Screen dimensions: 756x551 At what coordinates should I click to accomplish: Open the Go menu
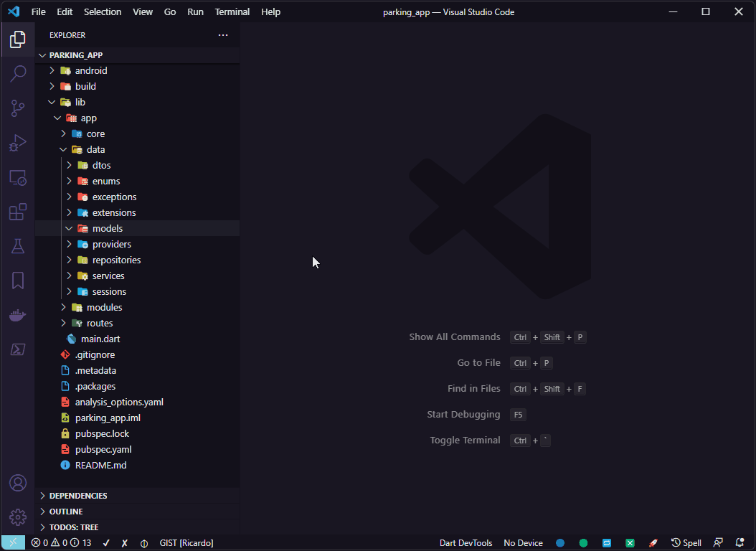tap(170, 11)
